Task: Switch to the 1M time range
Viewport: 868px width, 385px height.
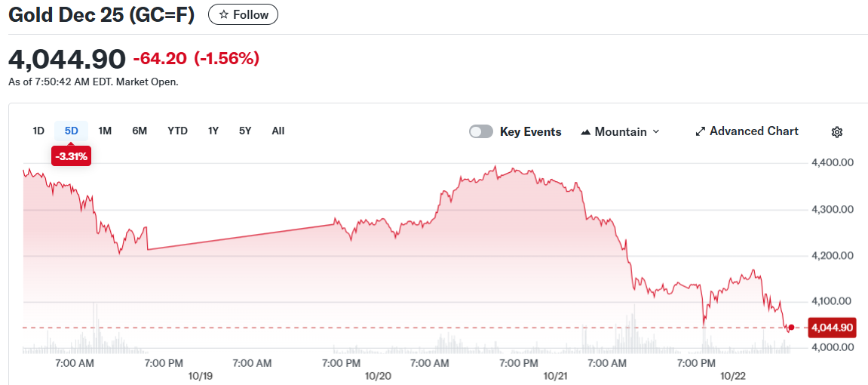Action: [x=105, y=131]
